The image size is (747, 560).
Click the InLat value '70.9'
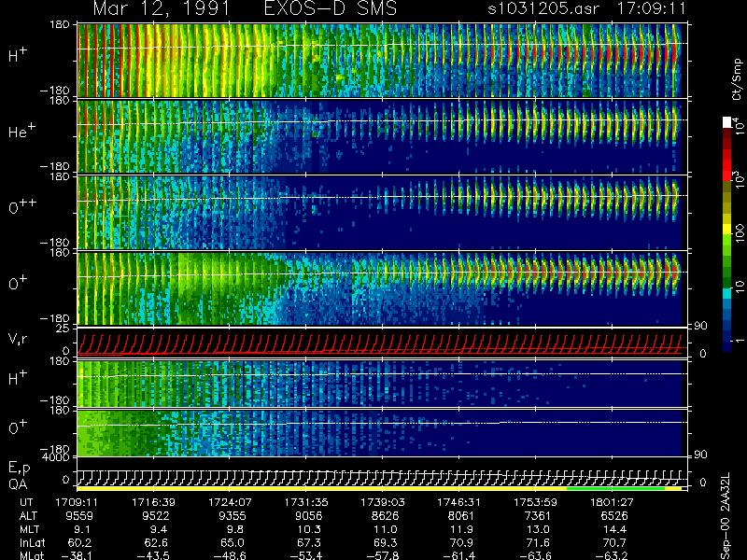coord(461,542)
